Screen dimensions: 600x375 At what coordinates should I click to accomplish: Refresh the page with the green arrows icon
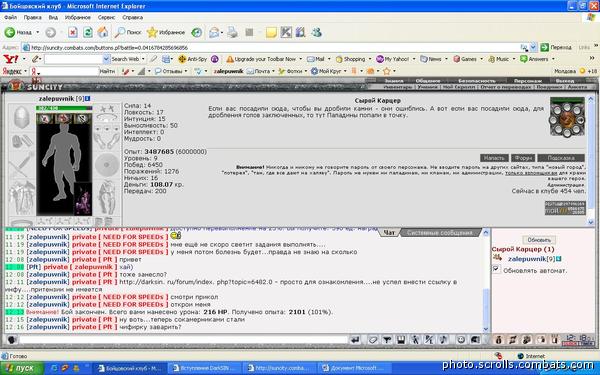click(88, 33)
